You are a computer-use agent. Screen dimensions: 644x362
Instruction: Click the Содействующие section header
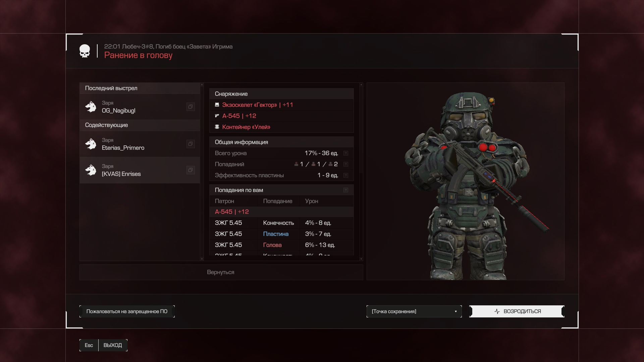coord(140,125)
